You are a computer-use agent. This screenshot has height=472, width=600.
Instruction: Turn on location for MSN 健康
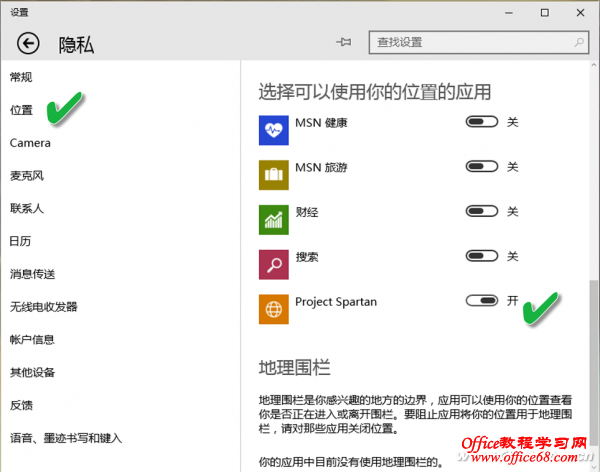[x=482, y=122]
